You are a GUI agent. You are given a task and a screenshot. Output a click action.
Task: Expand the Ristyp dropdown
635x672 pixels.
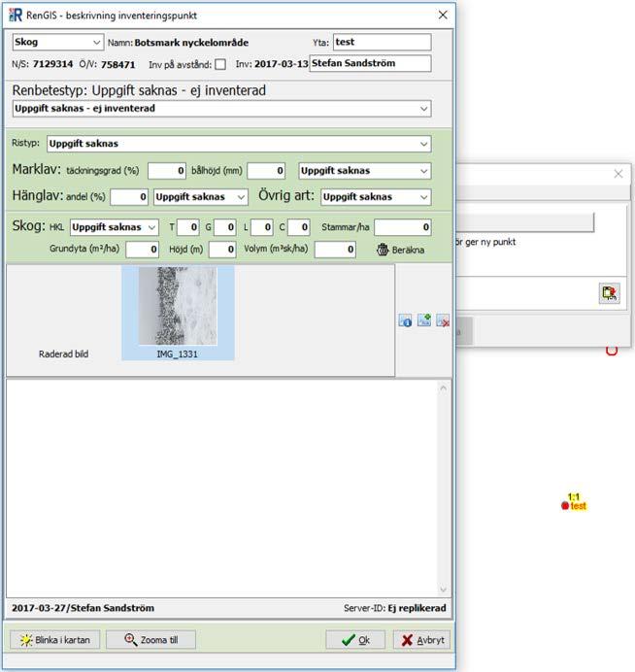tap(239, 144)
